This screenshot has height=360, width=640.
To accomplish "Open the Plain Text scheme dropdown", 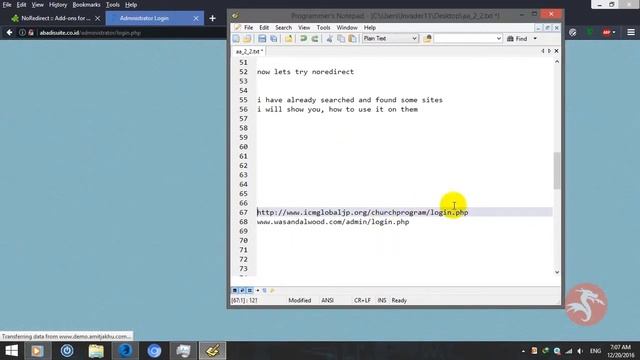I will pyautogui.click(x=390, y=38).
